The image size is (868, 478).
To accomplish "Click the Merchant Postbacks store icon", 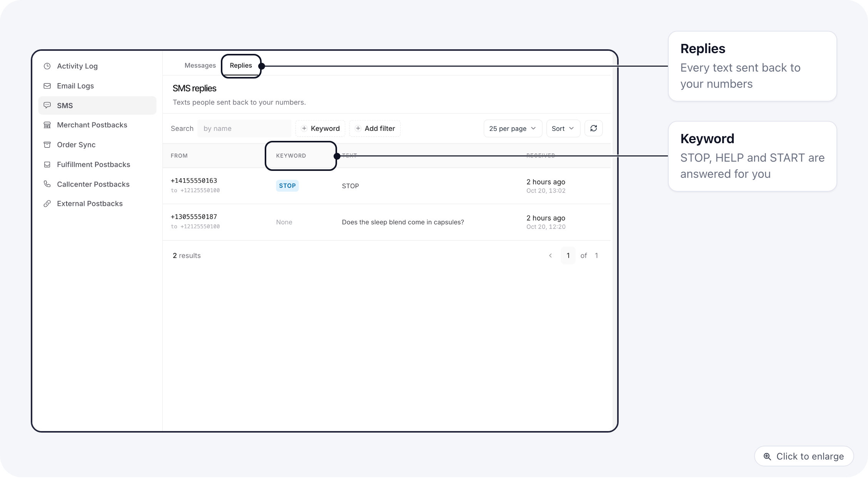I will pyautogui.click(x=47, y=125).
